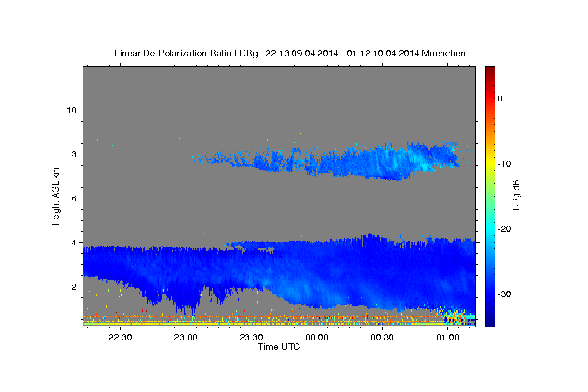Viewport: 588px width, 392px height.
Task: Click the colorbar value 0
Action: [500, 98]
